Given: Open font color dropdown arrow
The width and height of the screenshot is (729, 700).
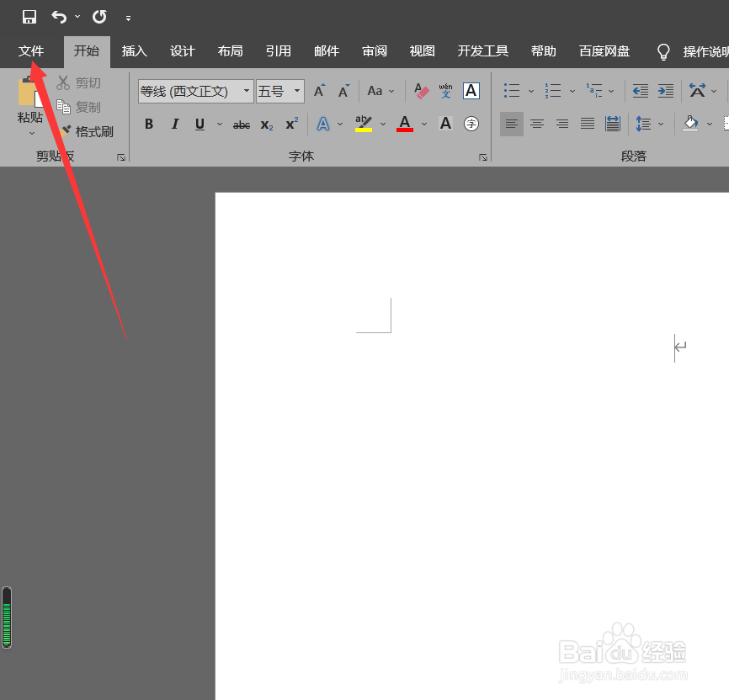Looking at the screenshot, I should click(x=424, y=125).
